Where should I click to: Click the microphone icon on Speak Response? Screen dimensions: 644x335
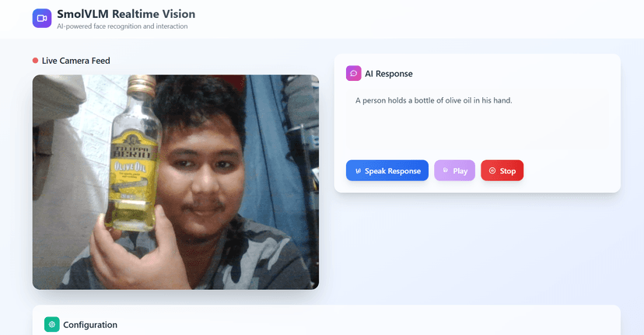(358, 171)
